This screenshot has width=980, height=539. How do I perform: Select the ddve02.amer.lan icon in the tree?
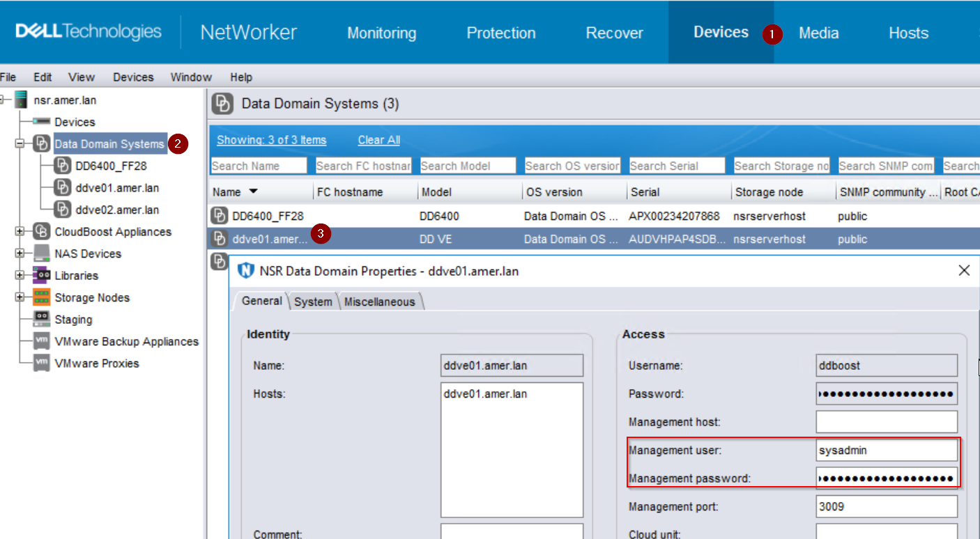tap(63, 210)
